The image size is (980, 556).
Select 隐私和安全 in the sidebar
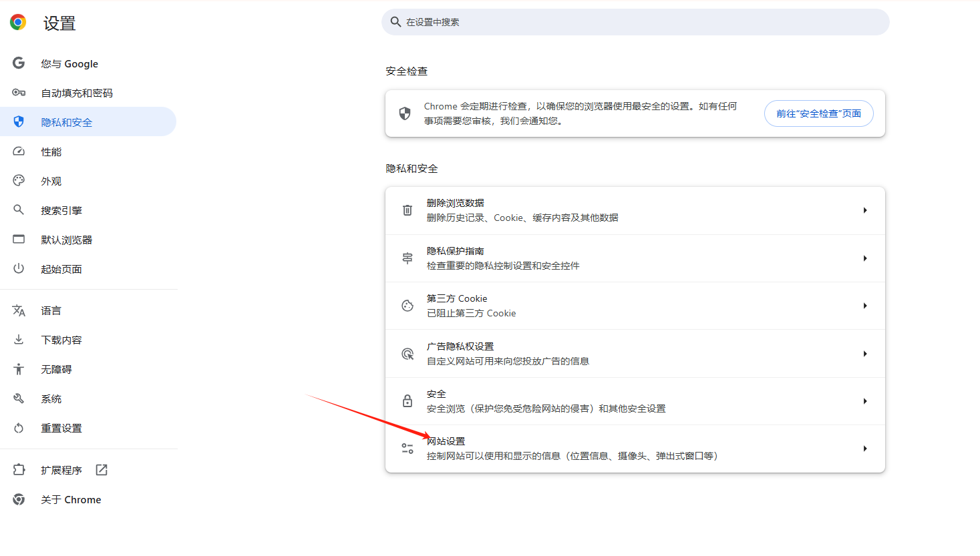coord(88,122)
